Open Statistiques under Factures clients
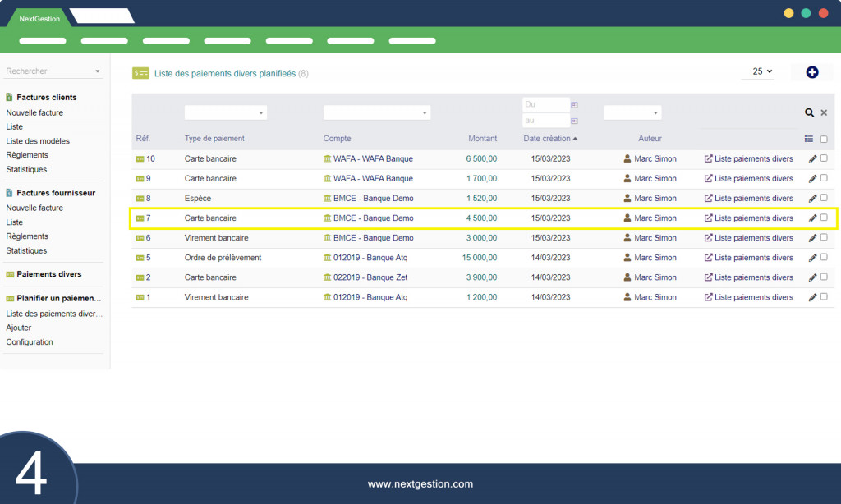Viewport: 841px width, 504px height. pos(26,169)
